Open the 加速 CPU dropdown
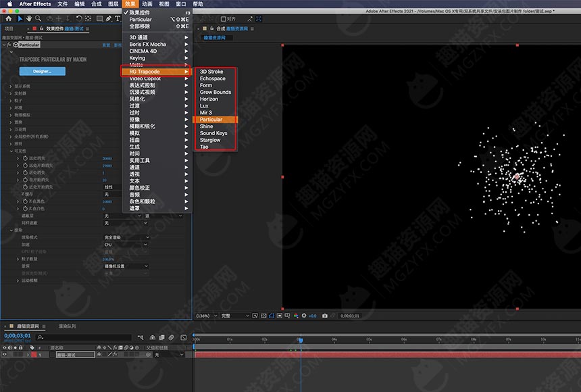 (x=126, y=245)
